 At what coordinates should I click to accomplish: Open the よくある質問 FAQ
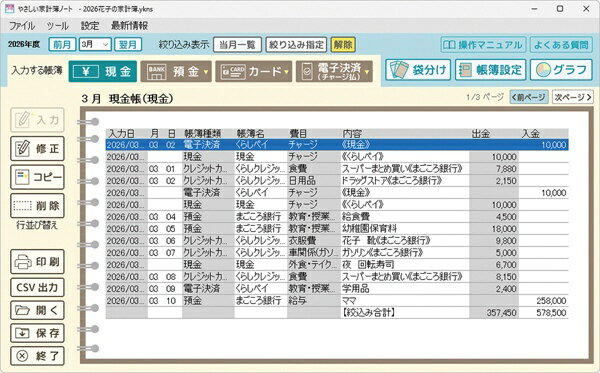pos(561,45)
